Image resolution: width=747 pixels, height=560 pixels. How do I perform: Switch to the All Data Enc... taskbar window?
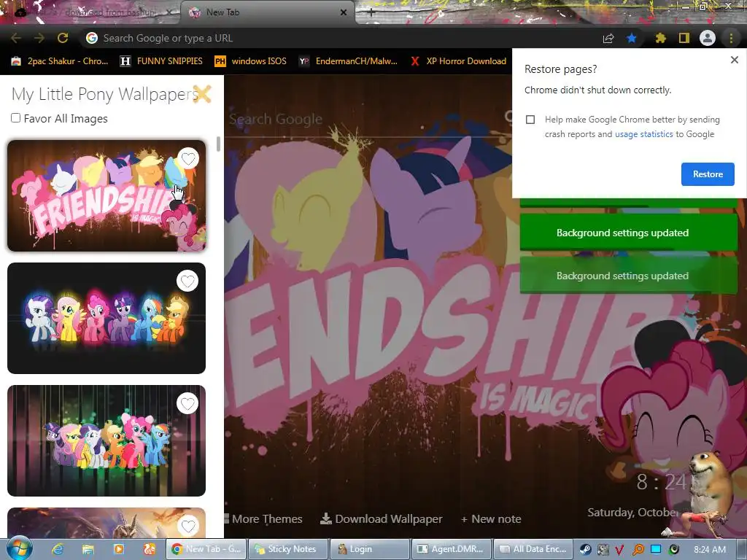533,549
